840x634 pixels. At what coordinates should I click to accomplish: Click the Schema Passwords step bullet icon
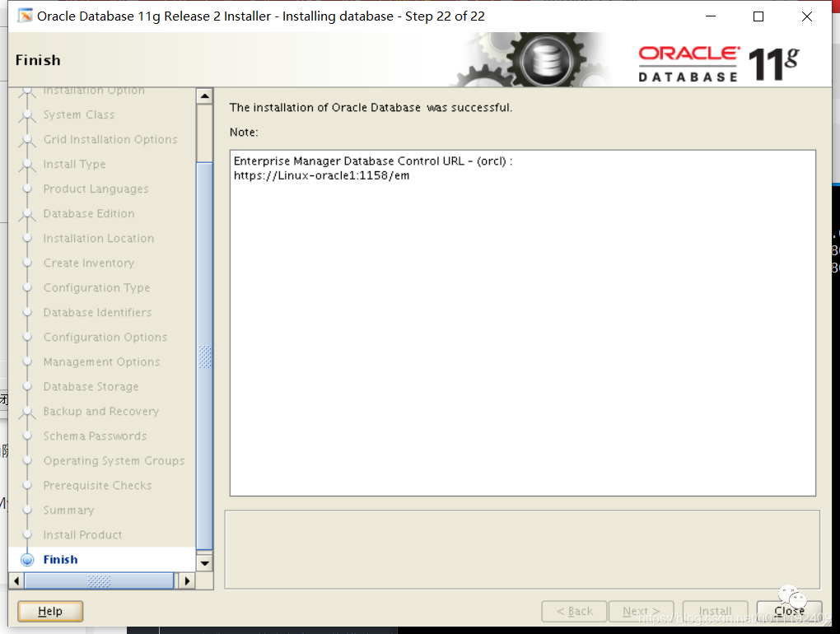tap(27, 436)
